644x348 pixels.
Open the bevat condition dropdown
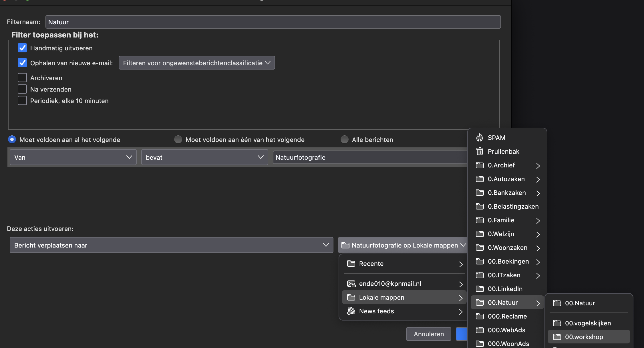204,157
